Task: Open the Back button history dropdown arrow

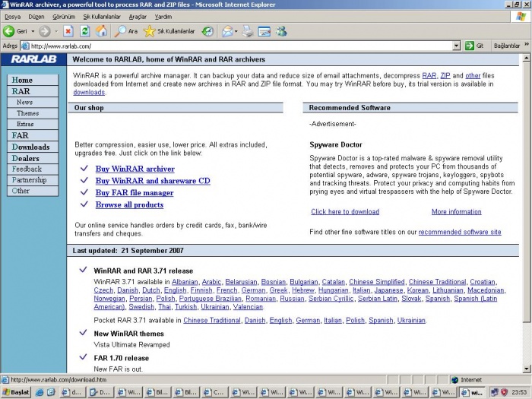Action: coord(31,31)
